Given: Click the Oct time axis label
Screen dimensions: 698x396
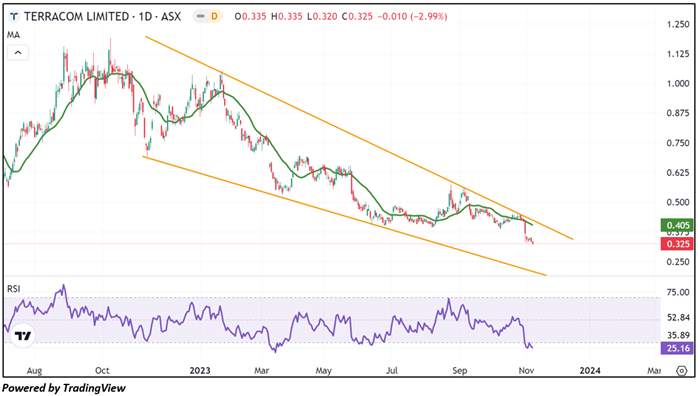Looking at the screenshot, I should coord(102,370).
